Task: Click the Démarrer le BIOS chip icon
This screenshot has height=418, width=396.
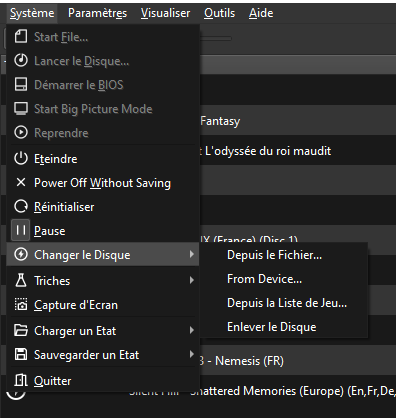Action: coord(21,85)
